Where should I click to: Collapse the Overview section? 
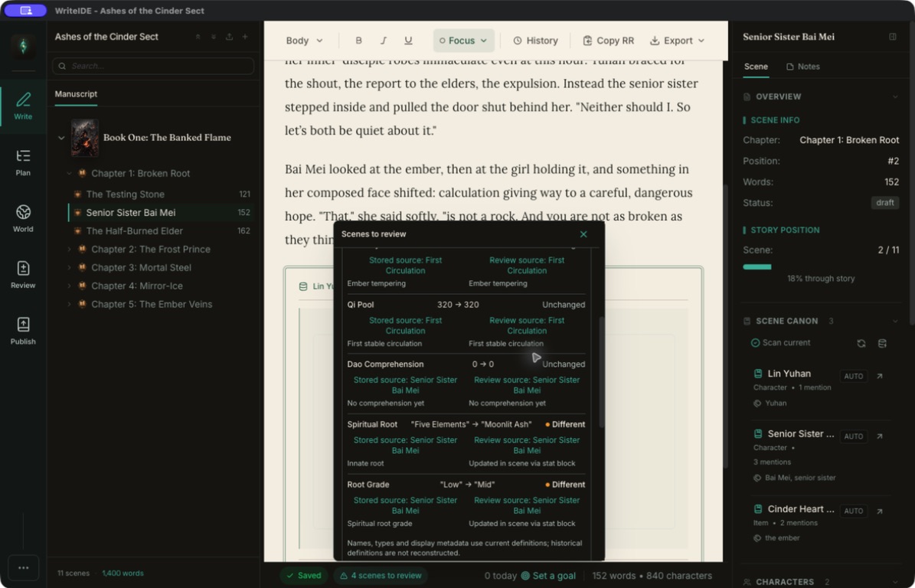pos(895,96)
